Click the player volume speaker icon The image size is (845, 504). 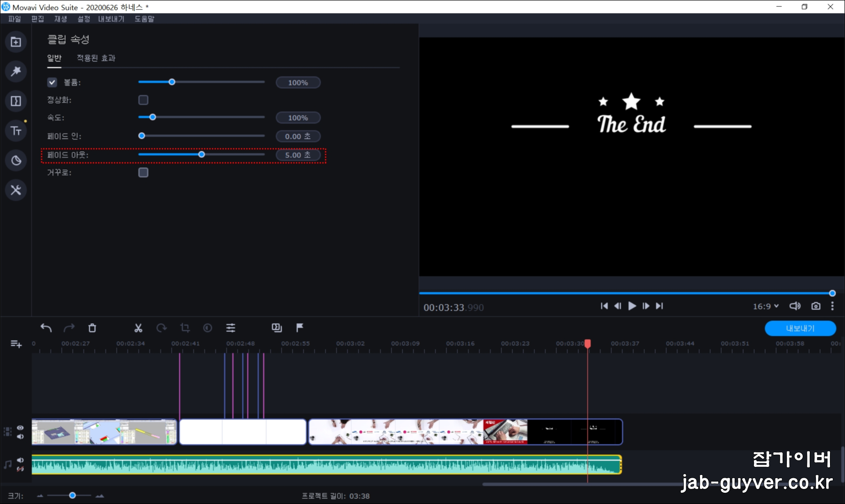(795, 306)
